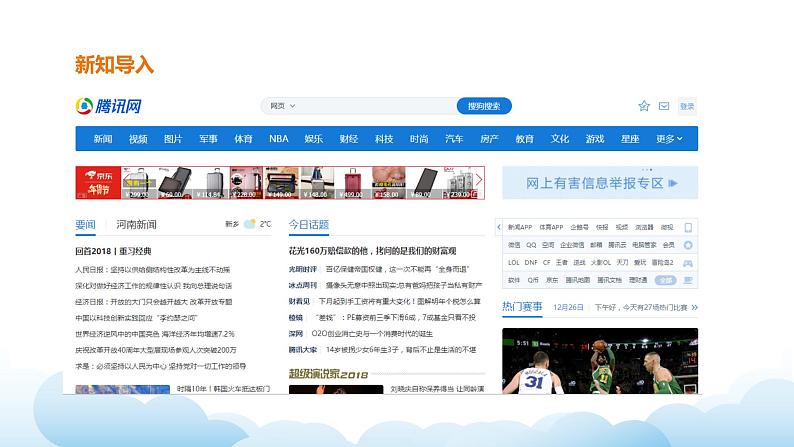Click the 电脑管家 link

(644, 245)
